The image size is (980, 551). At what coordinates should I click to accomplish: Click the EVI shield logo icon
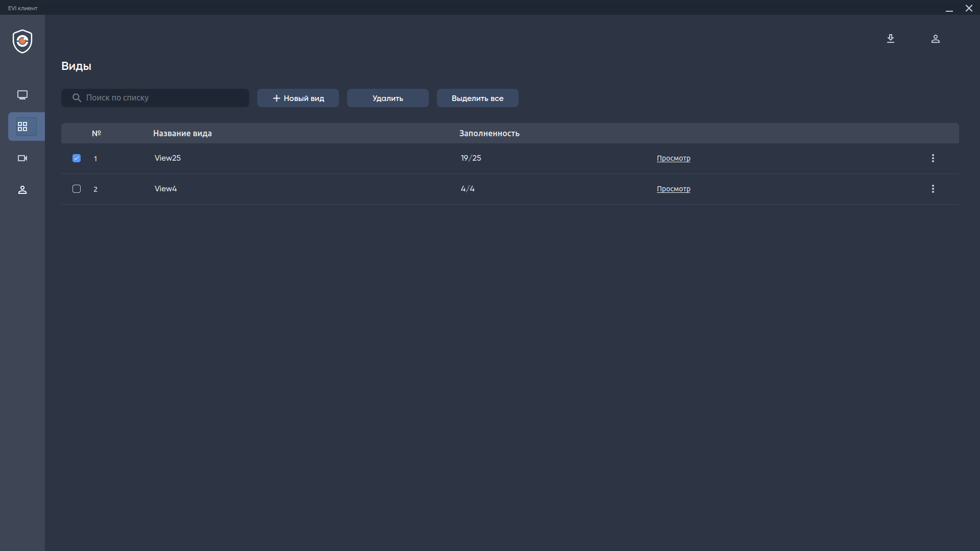(x=22, y=41)
